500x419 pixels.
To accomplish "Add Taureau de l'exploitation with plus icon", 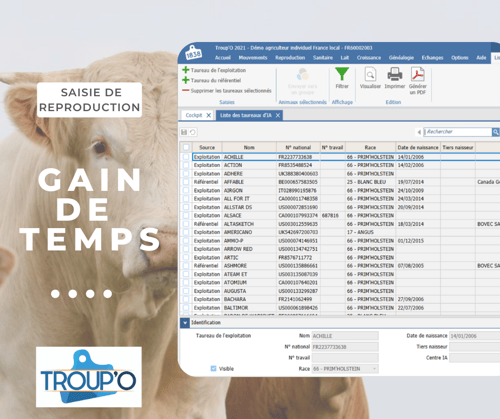I will pyautogui.click(x=186, y=70).
